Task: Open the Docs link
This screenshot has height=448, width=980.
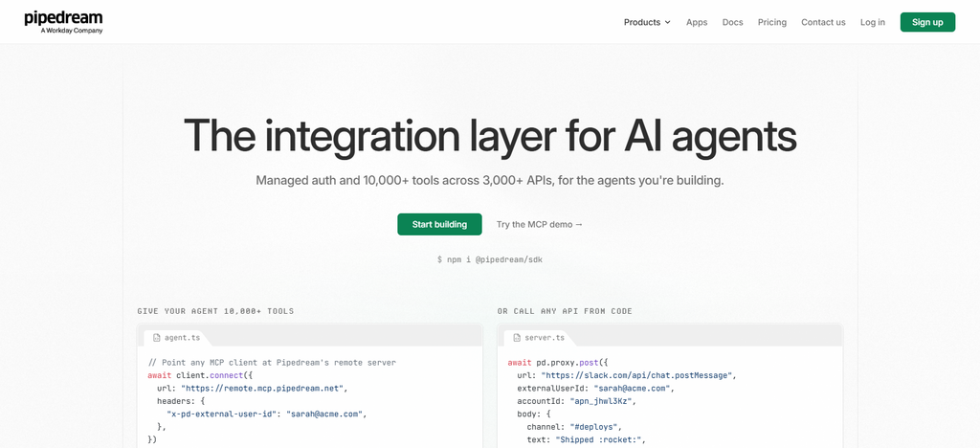Action: pyautogui.click(x=732, y=22)
